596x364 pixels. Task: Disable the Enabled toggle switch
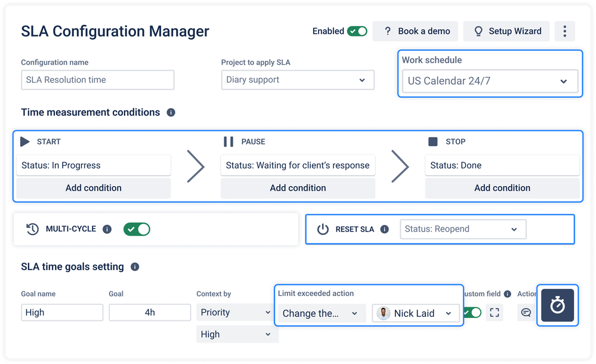point(357,31)
